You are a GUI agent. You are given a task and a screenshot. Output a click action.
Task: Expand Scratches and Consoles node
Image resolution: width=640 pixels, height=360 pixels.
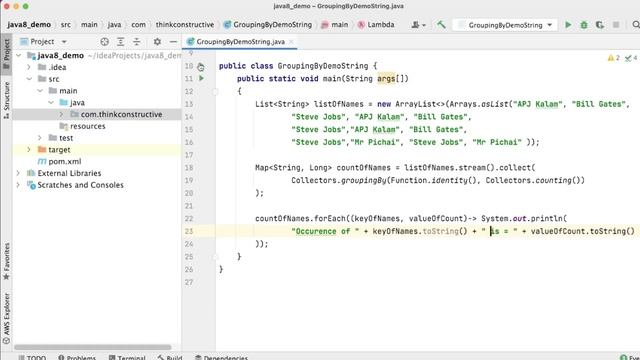point(18,185)
